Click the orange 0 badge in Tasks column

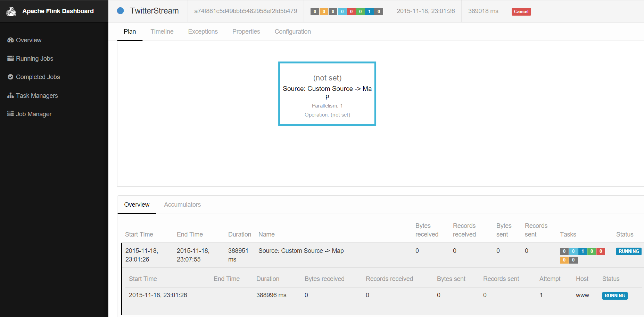point(564,260)
